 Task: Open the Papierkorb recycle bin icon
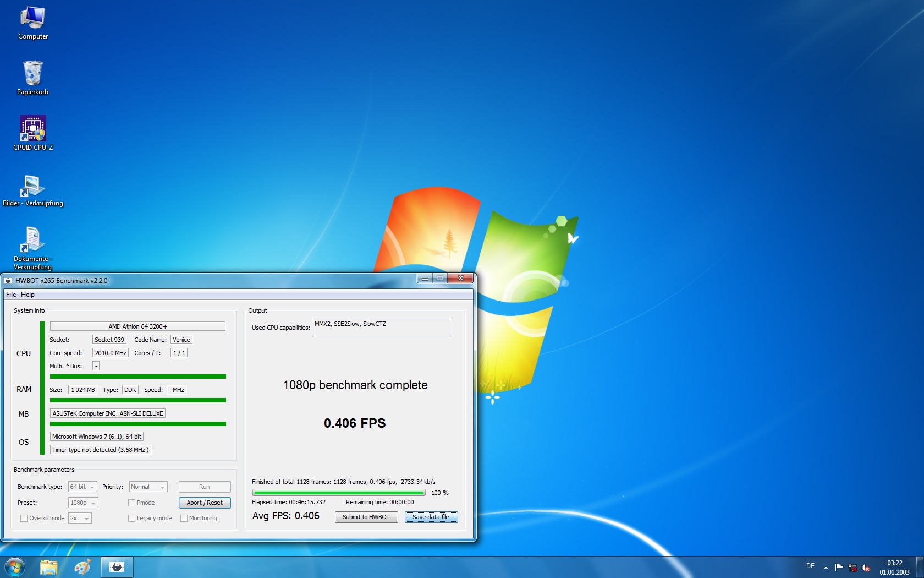[33, 78]
